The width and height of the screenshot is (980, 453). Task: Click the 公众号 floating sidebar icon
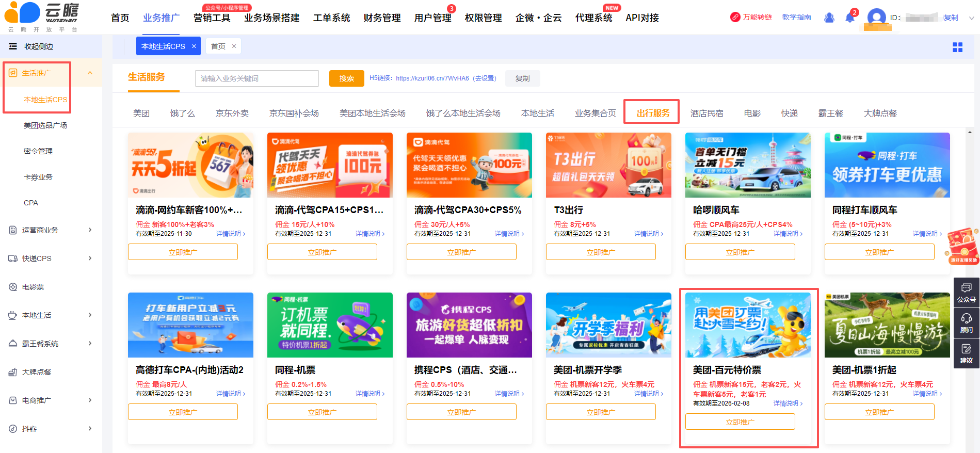coord(966,292)
